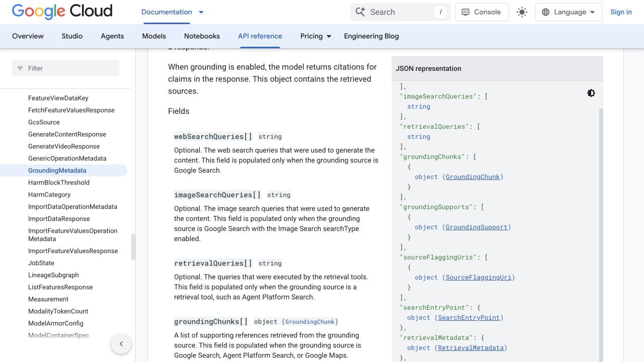Open the SearchEntryPoint link in the JSON

point(469,318)
